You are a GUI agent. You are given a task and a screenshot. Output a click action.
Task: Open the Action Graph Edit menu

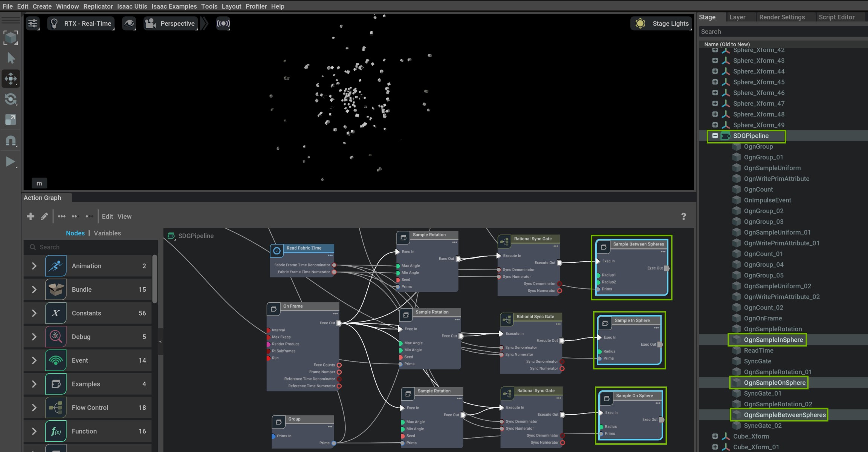(107, 216)
